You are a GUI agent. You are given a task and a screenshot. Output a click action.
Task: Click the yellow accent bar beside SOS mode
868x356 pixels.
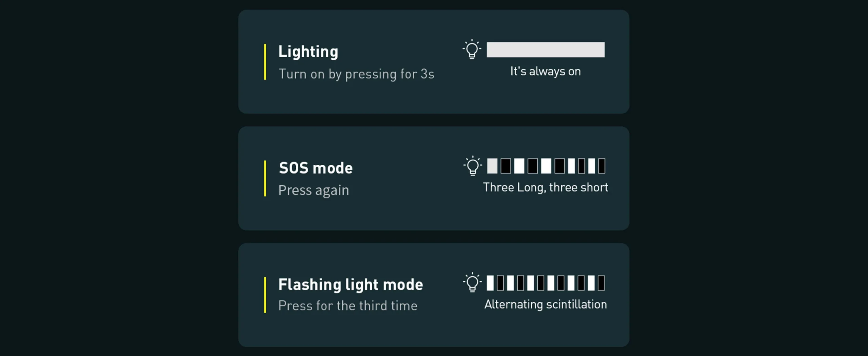click(265, 178)
